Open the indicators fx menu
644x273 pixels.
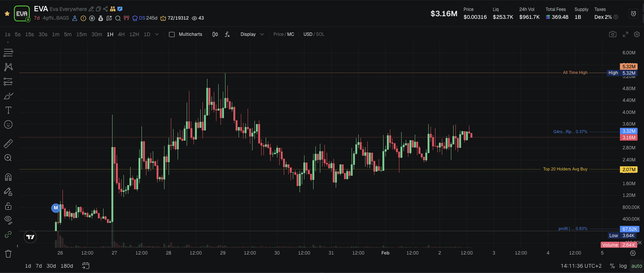click(228, 34)
